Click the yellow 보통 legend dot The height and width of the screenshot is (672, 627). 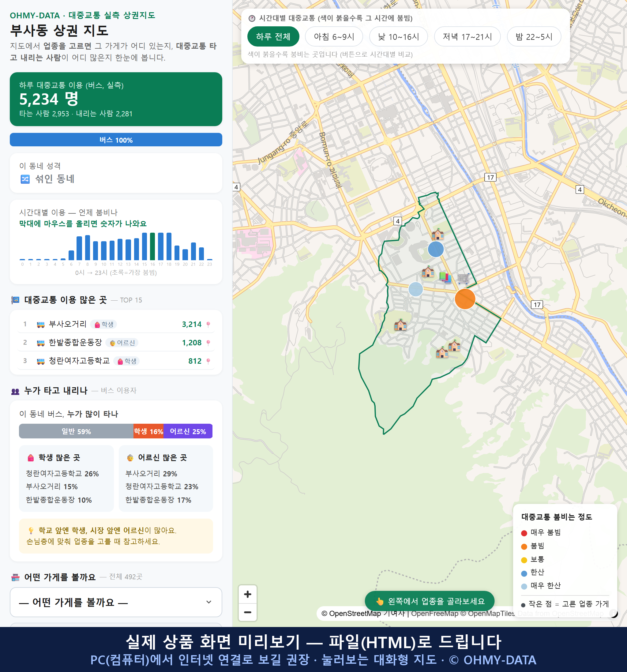[524, 560]
